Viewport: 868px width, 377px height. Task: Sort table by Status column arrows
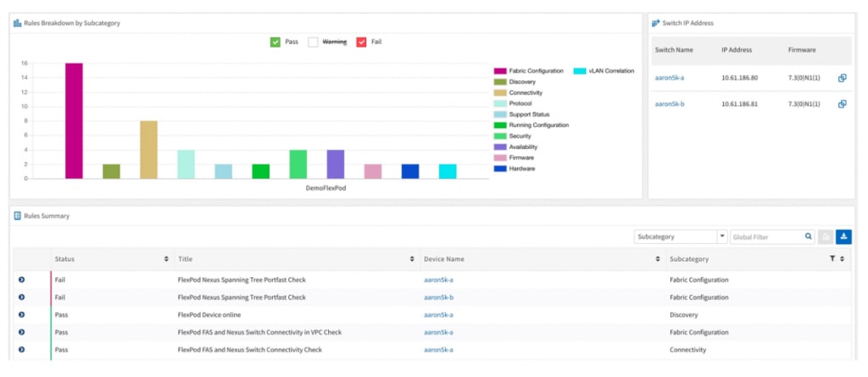coord(166,259)
